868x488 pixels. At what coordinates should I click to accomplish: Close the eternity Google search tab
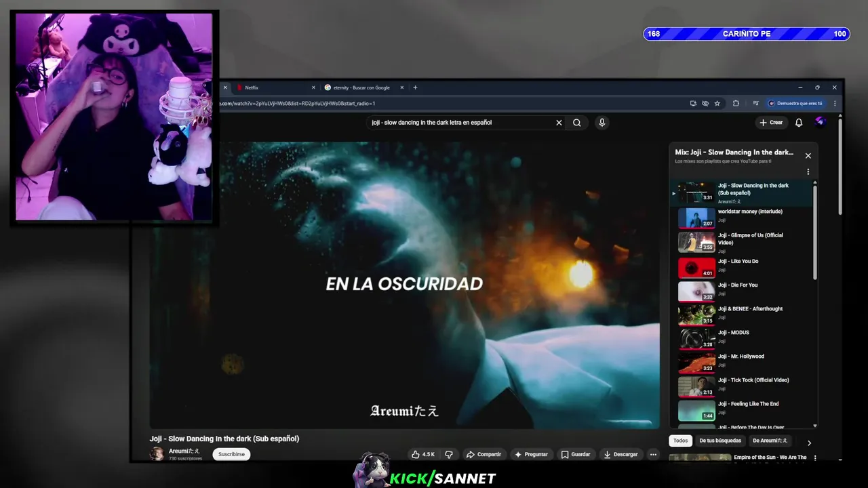tap(401, 87)
